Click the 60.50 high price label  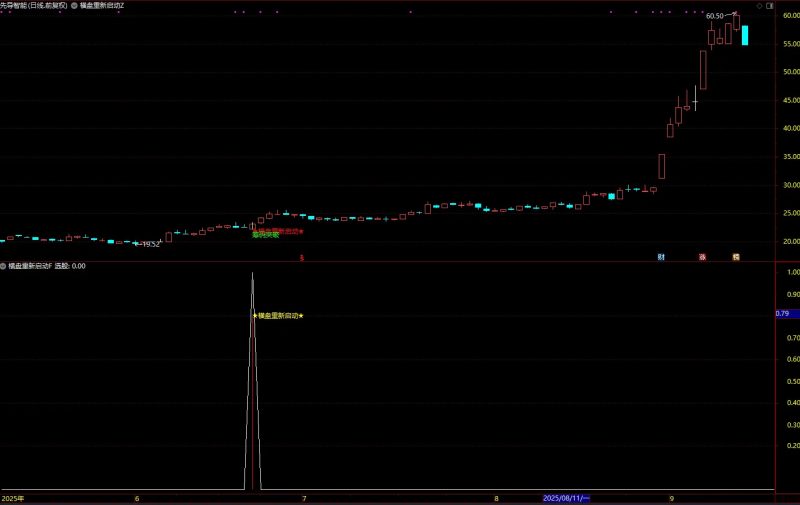pyautogui.click(x=714, y=16)
